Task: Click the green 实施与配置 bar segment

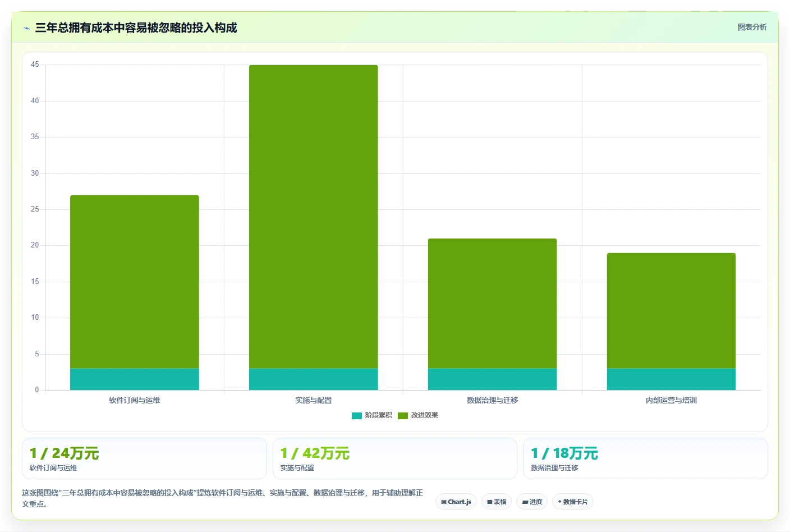Action: pyautogui.click(x=314, y=217)
